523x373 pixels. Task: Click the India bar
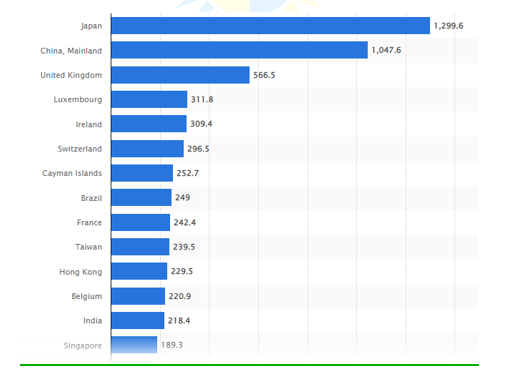click(138, 320)
